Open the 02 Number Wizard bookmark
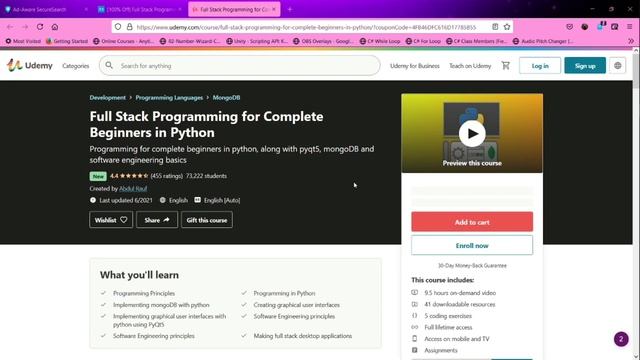This screenshot has height=360, width=640. click(190, 41)
